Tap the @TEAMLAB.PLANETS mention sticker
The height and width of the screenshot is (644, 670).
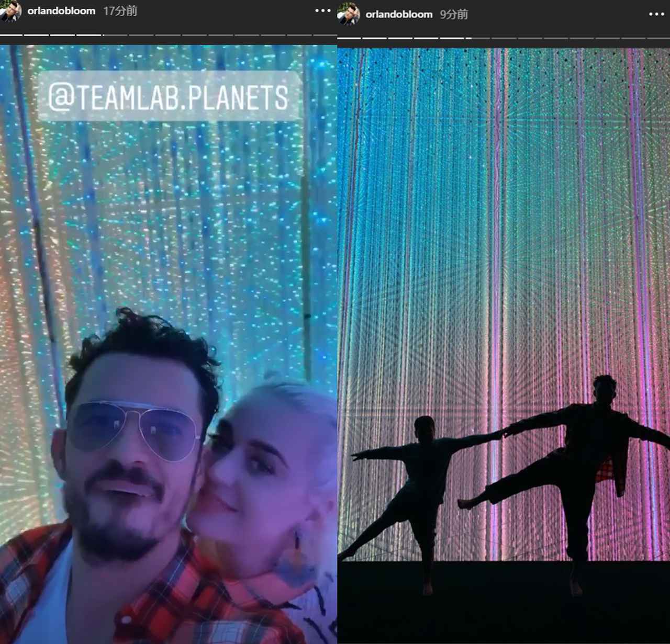(169, 97)
